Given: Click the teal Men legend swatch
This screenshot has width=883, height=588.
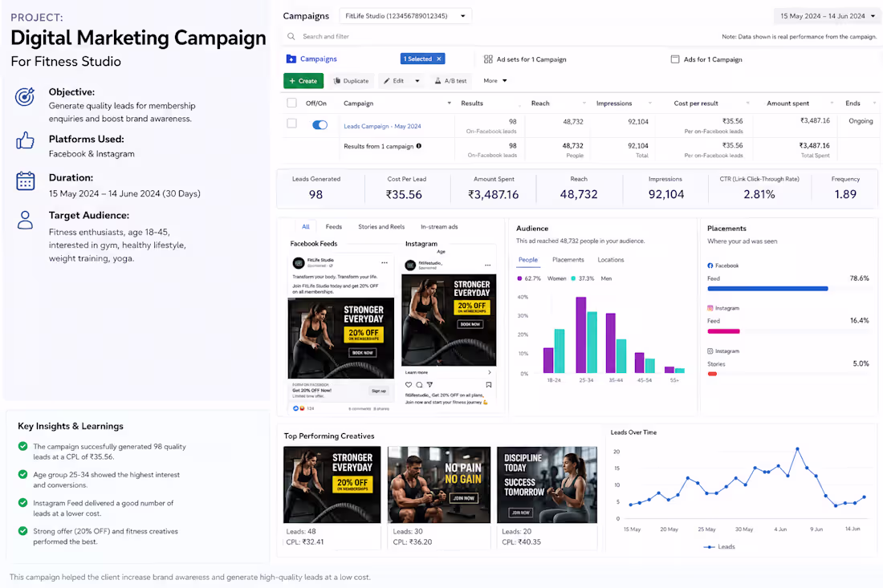Looking at the screenshot, I should coord(573,278).
